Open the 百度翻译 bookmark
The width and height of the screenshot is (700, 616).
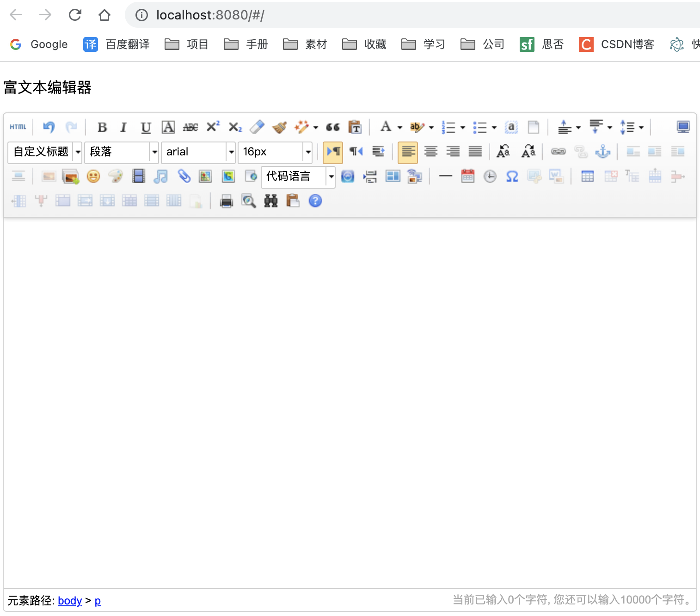coord(117,44)
